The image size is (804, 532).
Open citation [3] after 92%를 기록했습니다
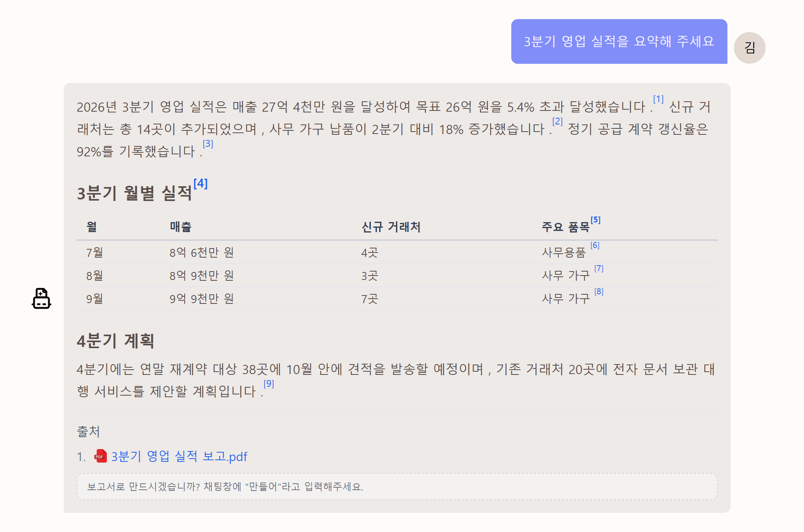click(x=208, y=144)
